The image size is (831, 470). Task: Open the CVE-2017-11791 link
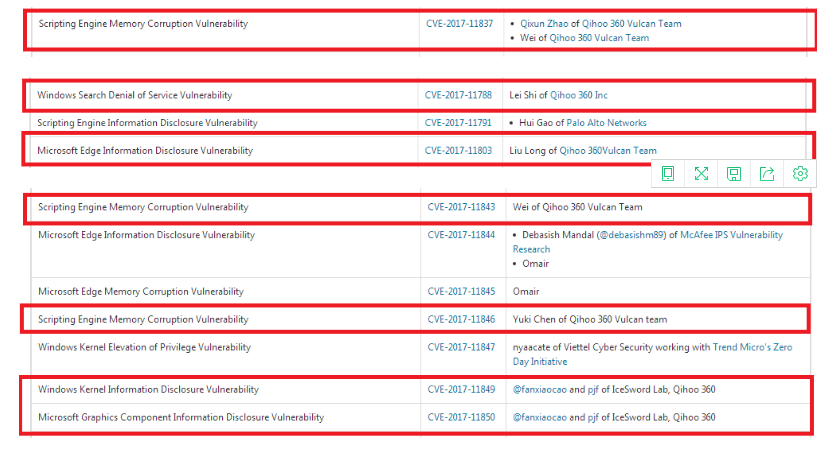[458, 122]
